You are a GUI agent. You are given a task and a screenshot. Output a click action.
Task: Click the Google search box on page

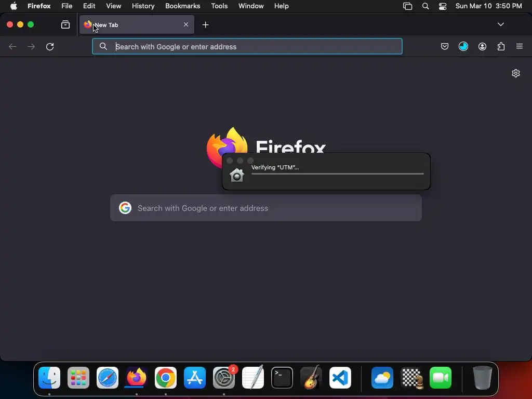point(266,208)
